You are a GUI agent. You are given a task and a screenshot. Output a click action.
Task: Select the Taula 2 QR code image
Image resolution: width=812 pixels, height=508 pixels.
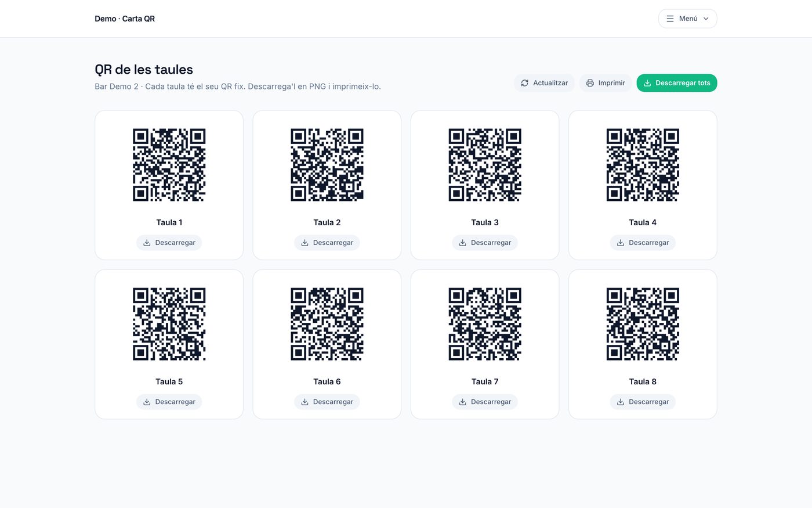pyautogui.click(x=327, y=165)
